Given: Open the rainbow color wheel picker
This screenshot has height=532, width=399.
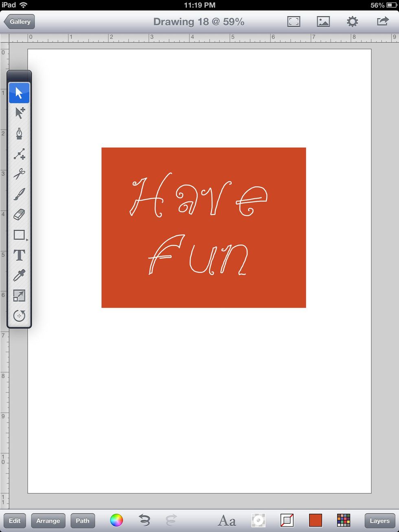Looking at the screenshot, I should [116, 520].
